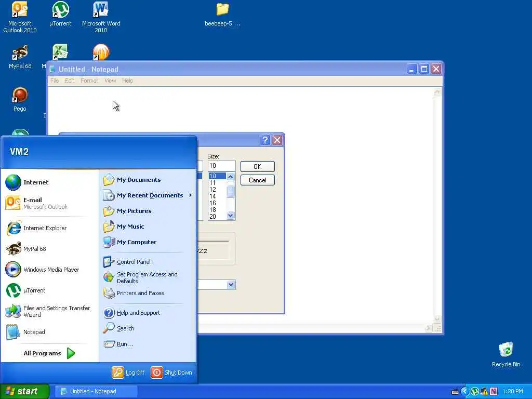Open My Music in Start menu
The width and height of the screenshot is (532, 399).
pyautogui.click(x=148, y=227)
